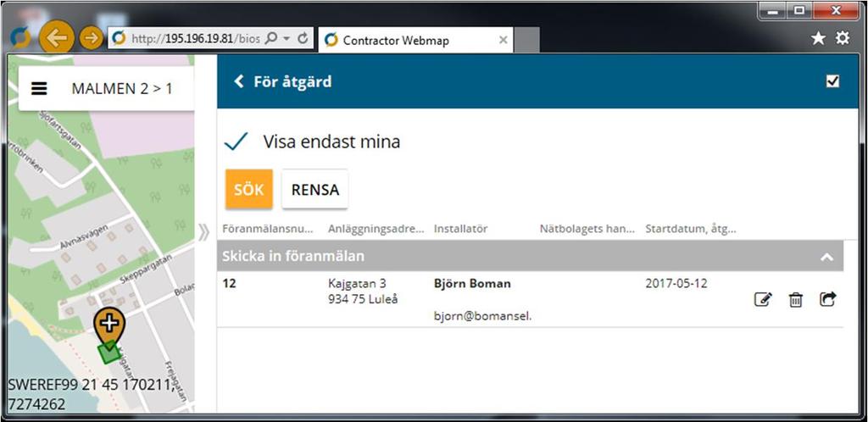Click the browser forward arrow button
This screenshot has height=422, width=868.
[92, 37]
